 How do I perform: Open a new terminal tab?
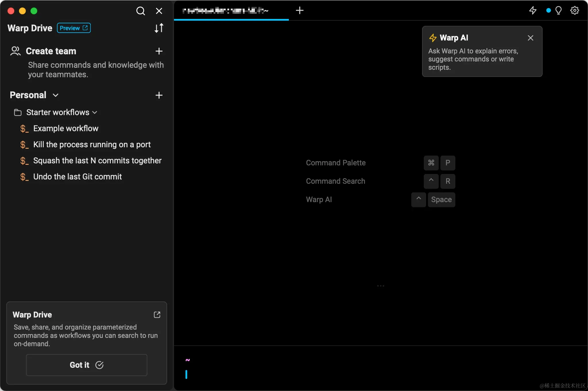299,11
